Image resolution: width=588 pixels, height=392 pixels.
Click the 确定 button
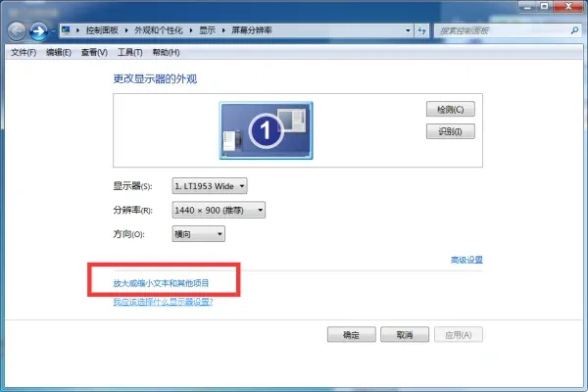click(x=352, y=334)
